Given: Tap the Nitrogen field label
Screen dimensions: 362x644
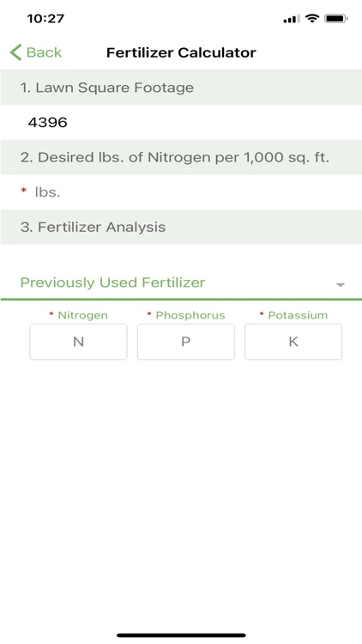Looking at the screenshot, I should coord(82,315).
